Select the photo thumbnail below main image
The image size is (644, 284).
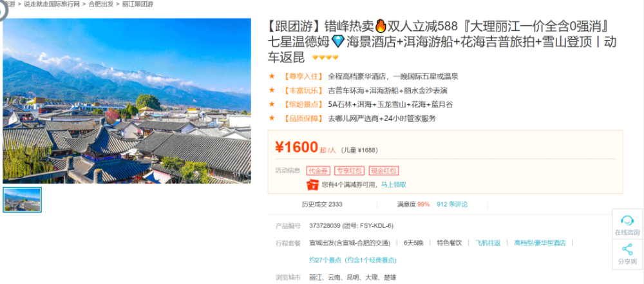point(22,200)
